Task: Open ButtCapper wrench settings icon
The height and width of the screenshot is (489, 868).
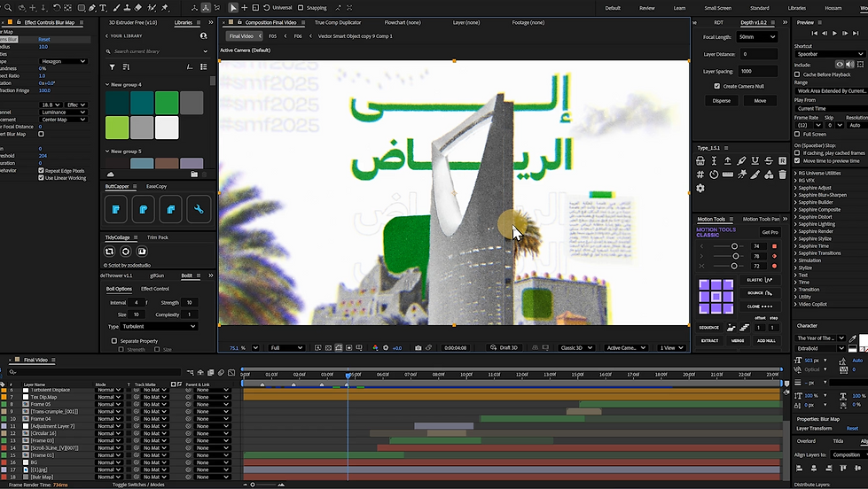Action: [199, 209]
